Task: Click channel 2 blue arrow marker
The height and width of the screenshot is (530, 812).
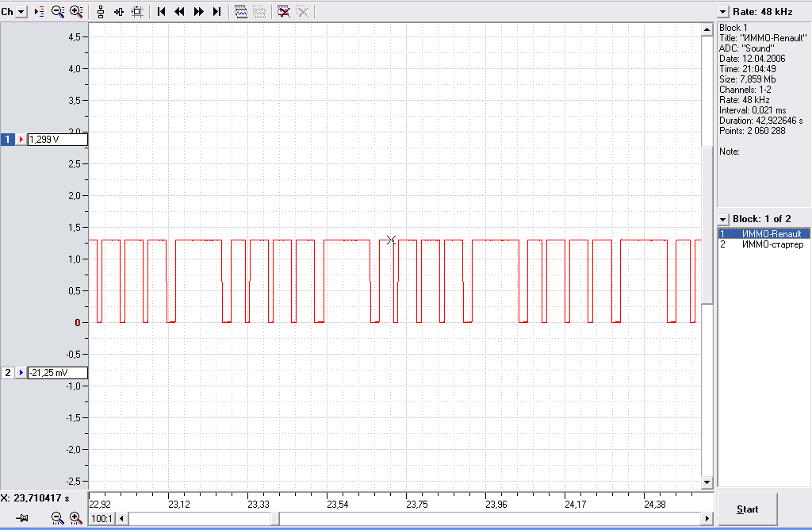Action: point(21,372)
